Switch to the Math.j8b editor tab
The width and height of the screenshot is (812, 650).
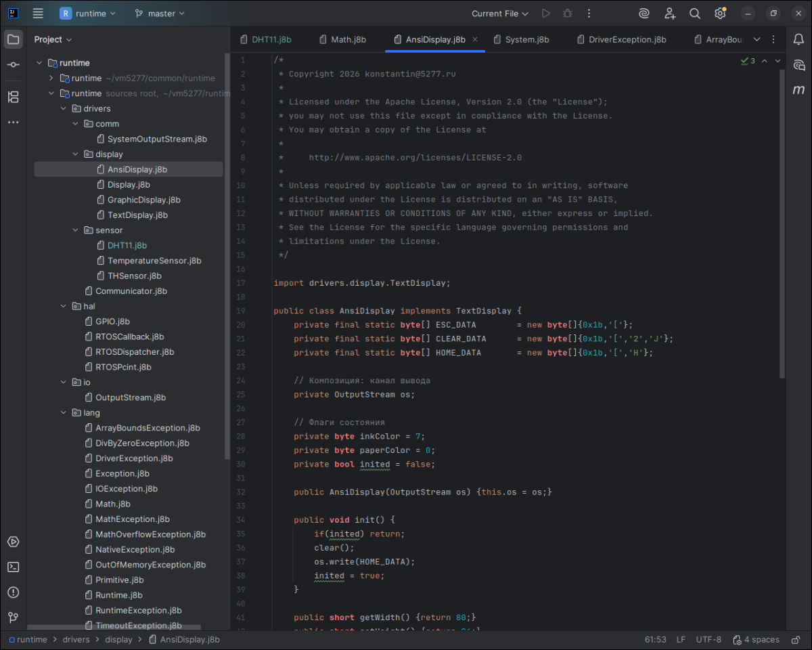(342, 39)
